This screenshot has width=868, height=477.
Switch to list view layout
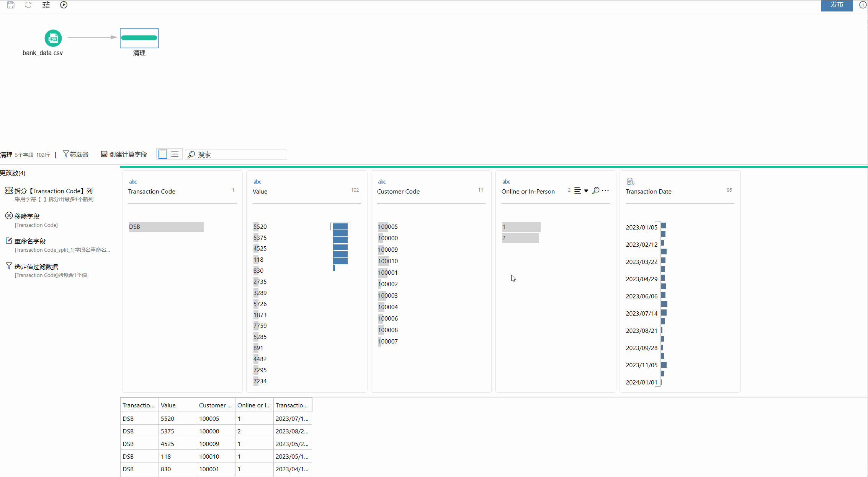click(175, 154)
